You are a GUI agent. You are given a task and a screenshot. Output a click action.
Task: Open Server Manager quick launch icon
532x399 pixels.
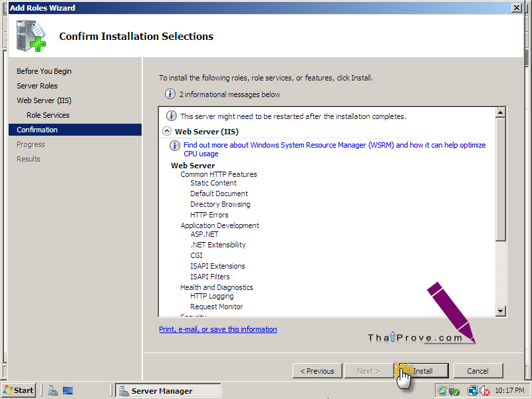tap(53, 391)
